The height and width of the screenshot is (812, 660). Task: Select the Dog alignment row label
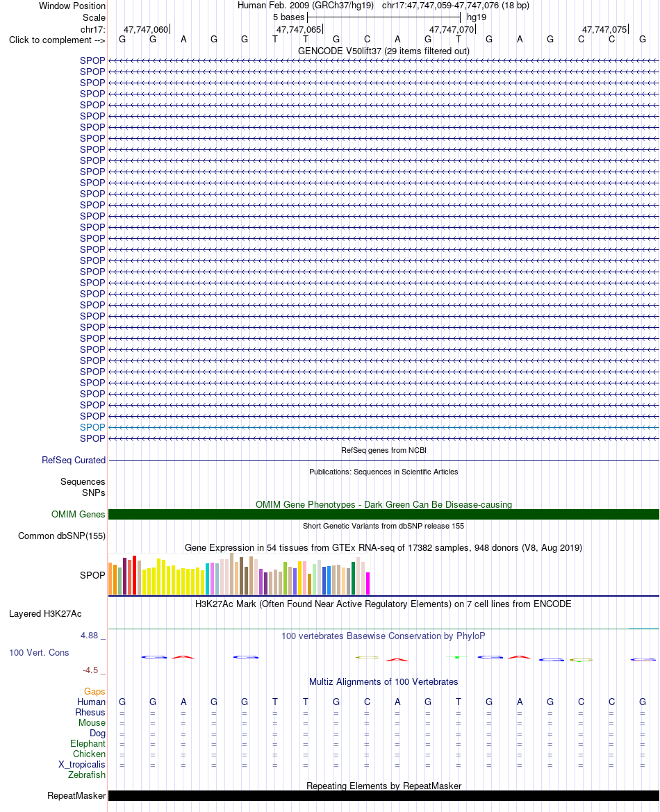tap(97, 733)
